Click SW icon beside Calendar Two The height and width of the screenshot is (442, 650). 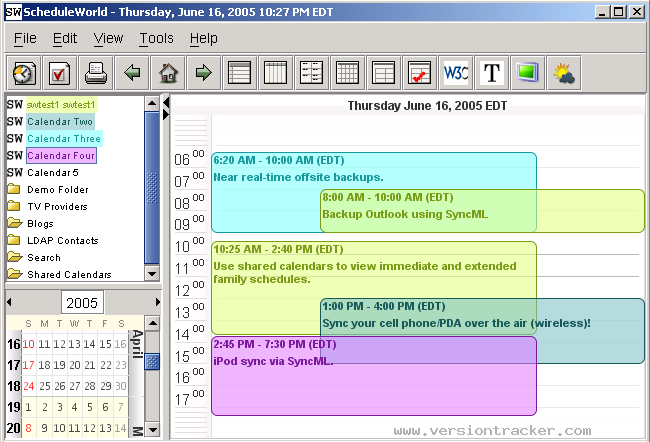(15, 121)
